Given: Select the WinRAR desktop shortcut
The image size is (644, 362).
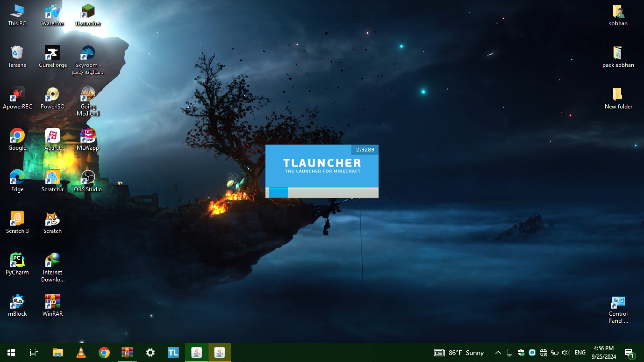Looking at the screenshot, I should (x=53, y=306).
